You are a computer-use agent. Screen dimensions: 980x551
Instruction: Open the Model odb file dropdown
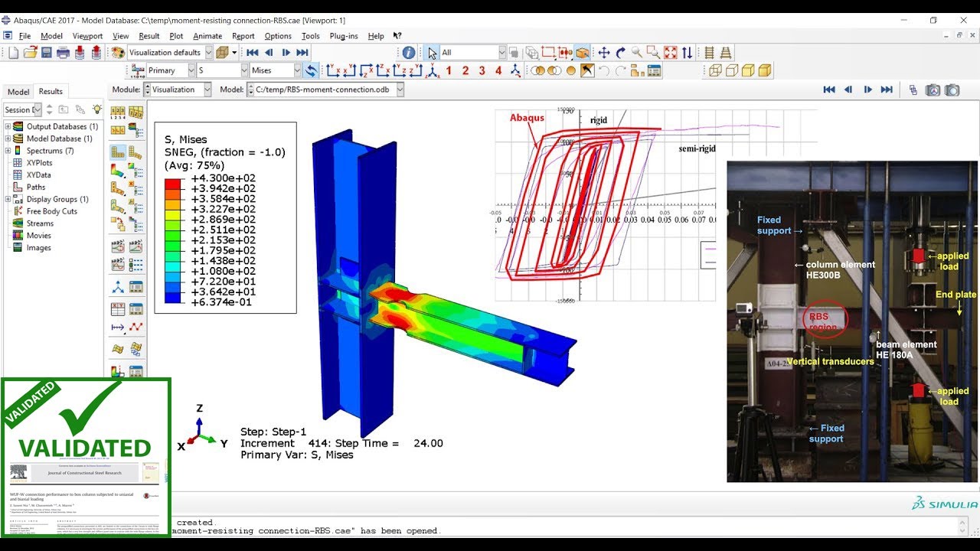325,90
